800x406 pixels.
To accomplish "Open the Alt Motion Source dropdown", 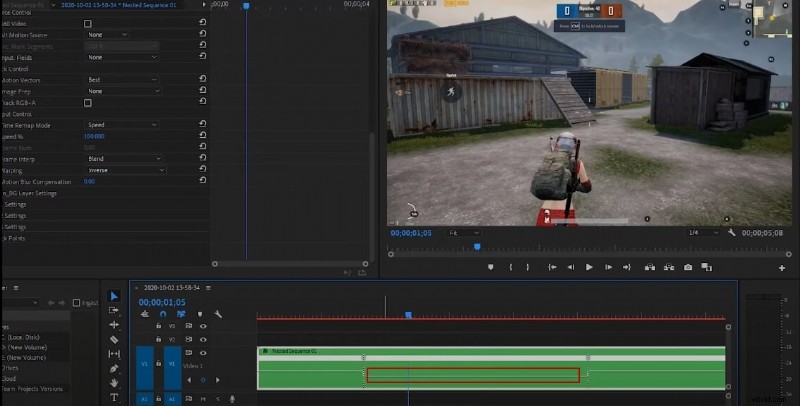I will click(x=107, y=35).
